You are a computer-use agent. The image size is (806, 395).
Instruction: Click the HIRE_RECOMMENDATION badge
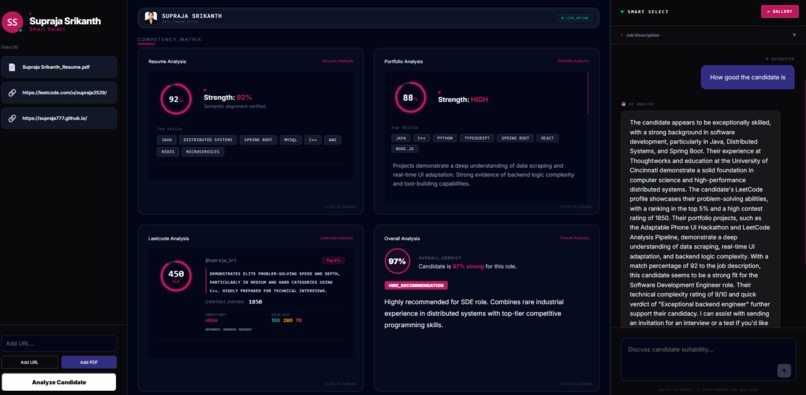[416, 285]
